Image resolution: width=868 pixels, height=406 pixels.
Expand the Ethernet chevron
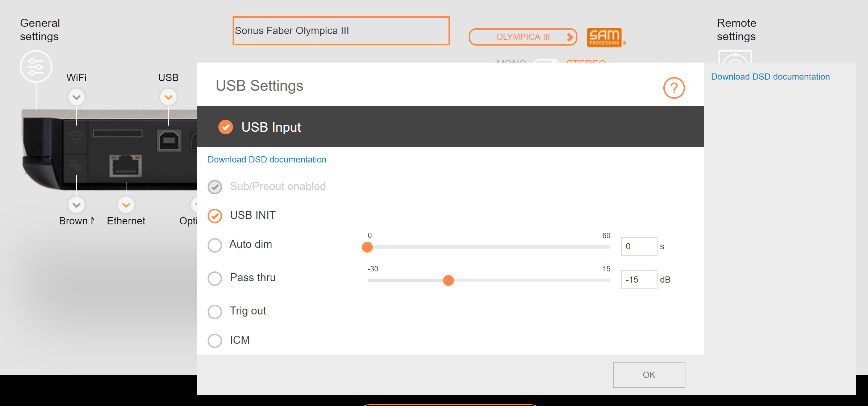coord(126,205)
